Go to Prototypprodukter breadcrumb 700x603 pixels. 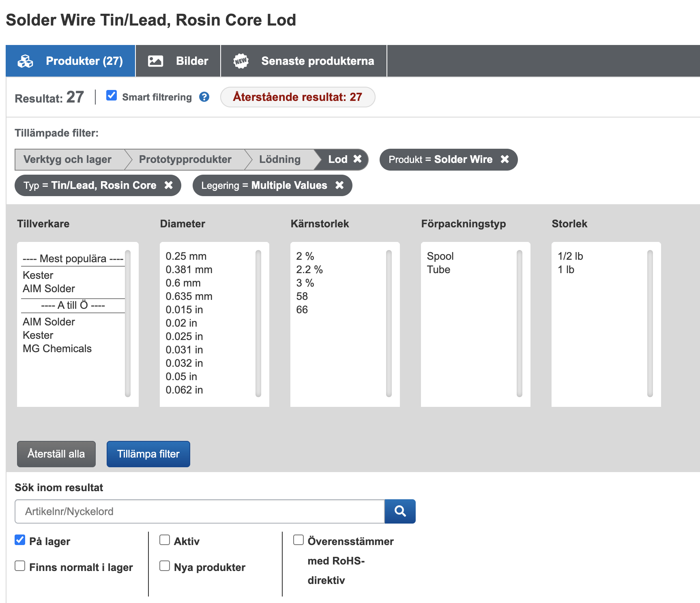pyautogui.click(x=185, y=159)
